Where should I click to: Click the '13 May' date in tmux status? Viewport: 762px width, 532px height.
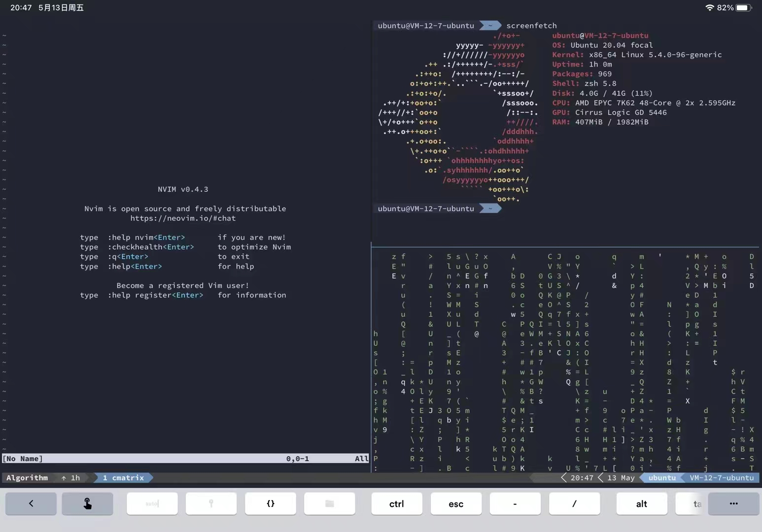(621, 478)
